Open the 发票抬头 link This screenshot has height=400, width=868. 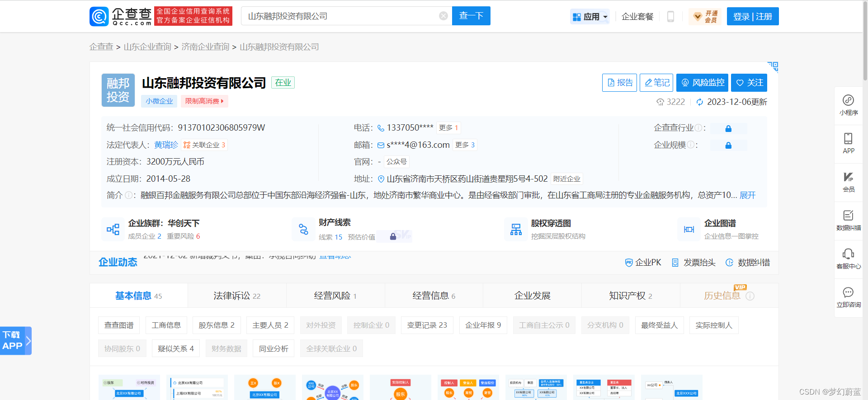pyautogui.click(x=693, y=263)
